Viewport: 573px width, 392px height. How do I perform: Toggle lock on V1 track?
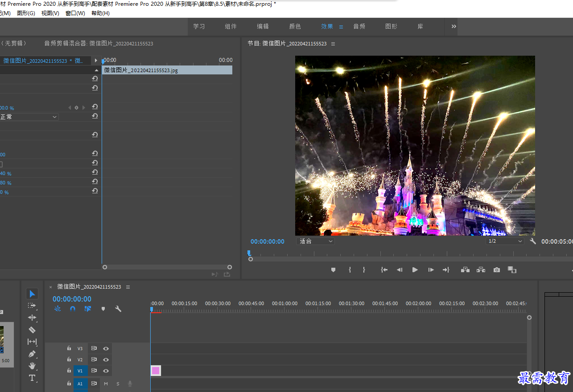coord(69,370)
